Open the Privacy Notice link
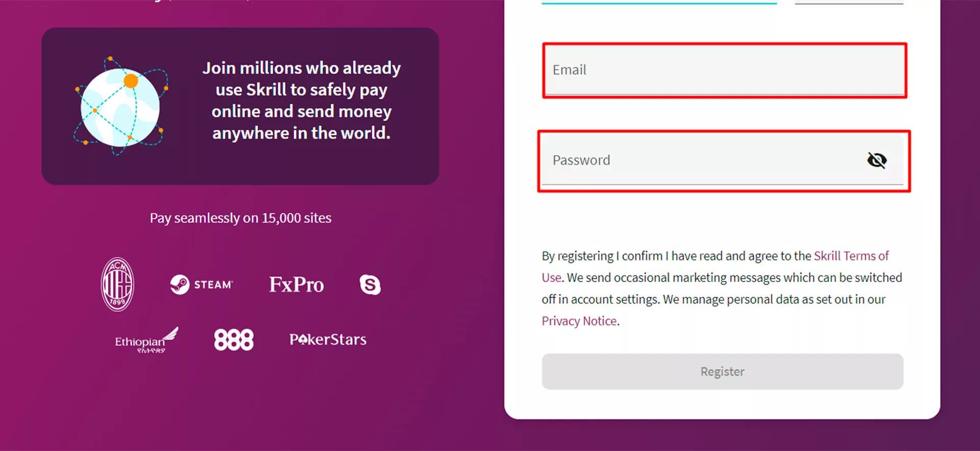Viewport: 980px width, 451px height. (x=579, y=321)
